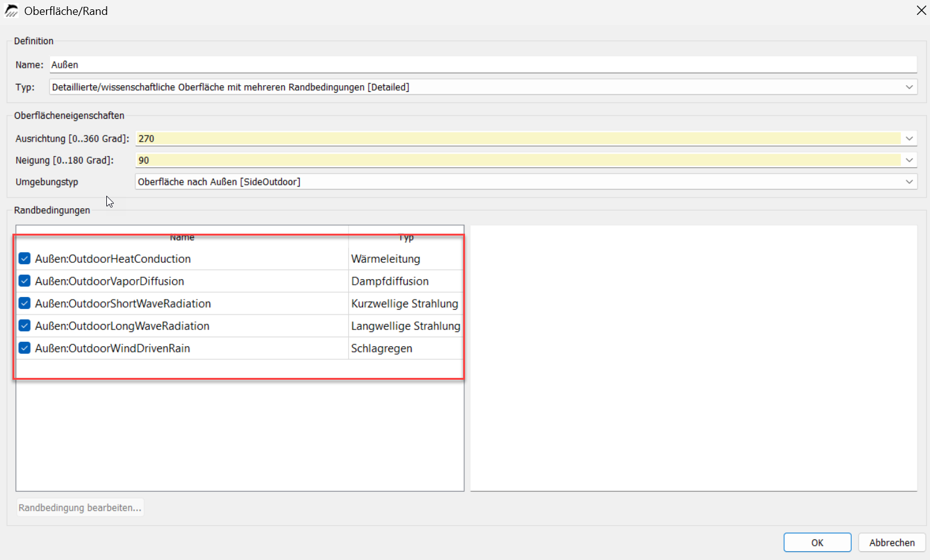Image resolution: width=930 pixels, height=560 pixels.
Task: Toggle Außen:OutdoorShortWaveRadiation checkbox
Action: (x=24, y=303)
